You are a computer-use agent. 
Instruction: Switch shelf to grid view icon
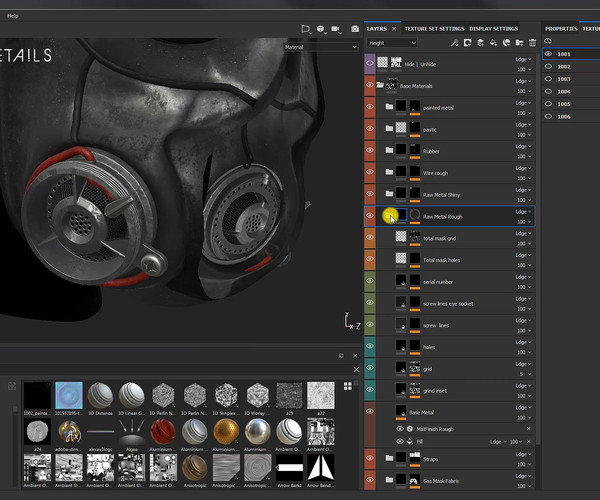[x=347, y=386]
